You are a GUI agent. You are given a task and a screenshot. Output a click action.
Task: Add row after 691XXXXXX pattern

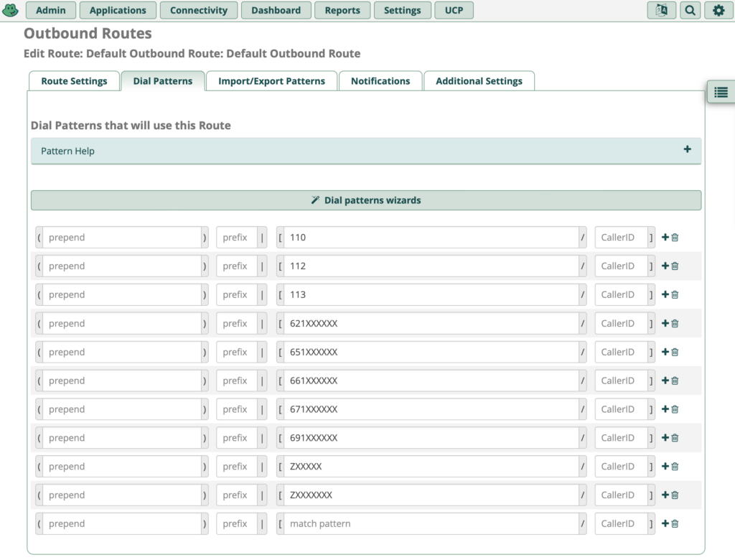click(665, 438)
